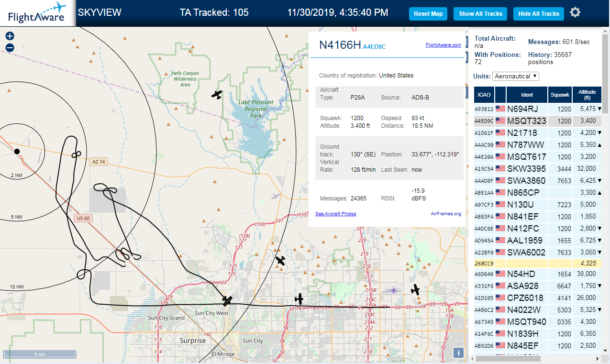Sort table by Altitude (ft) column header
Image resolution: width=610 pixels, height=364 pixels.
pyautogui.click(x=587, y=94)
